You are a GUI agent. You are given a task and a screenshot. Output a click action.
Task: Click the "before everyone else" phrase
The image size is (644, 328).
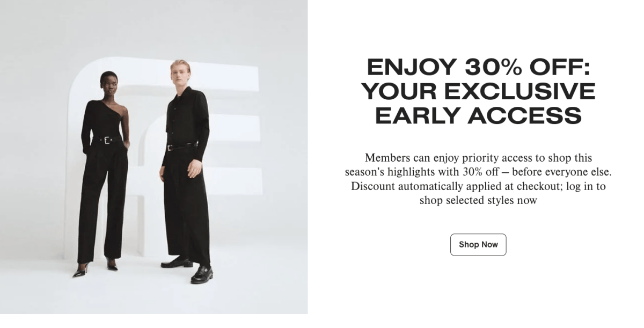(x=562, y=172)
